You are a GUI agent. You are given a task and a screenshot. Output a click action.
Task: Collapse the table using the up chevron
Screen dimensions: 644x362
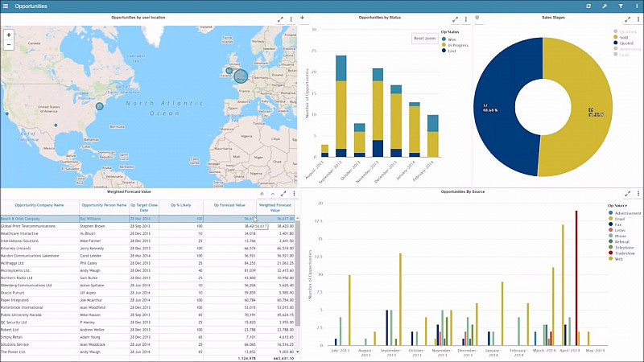pyautogui.click(x=273, y=194)
